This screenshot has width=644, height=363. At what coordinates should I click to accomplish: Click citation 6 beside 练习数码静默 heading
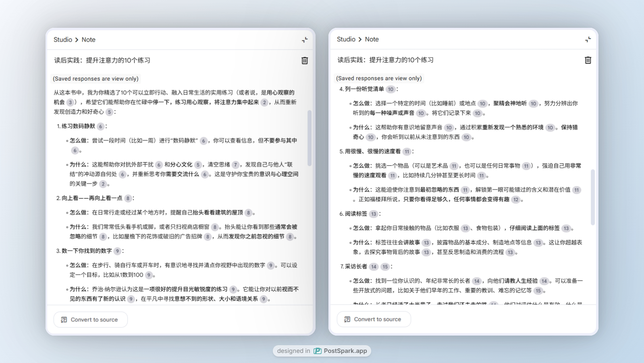(x=101, y=127)
